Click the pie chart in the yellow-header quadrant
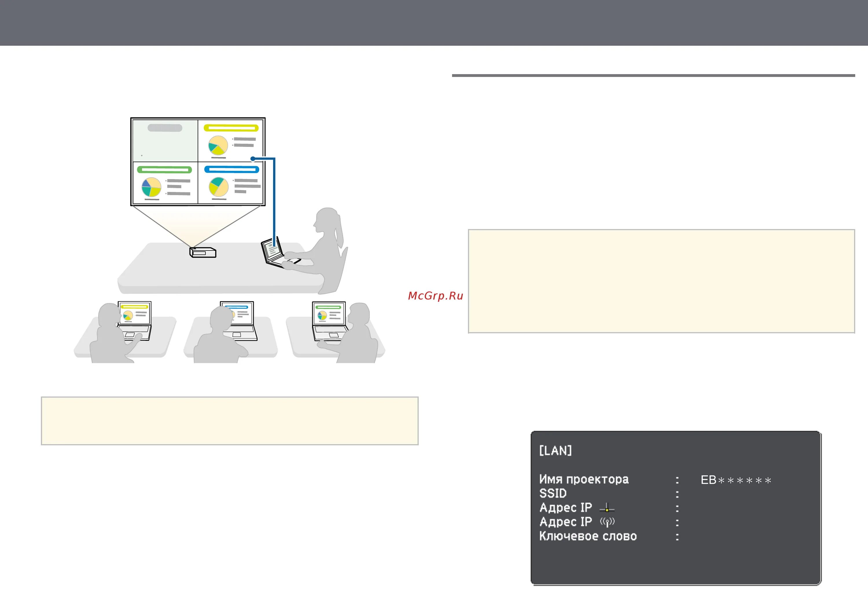Viewport: 868px width, 591px height. tap(218, 145)
